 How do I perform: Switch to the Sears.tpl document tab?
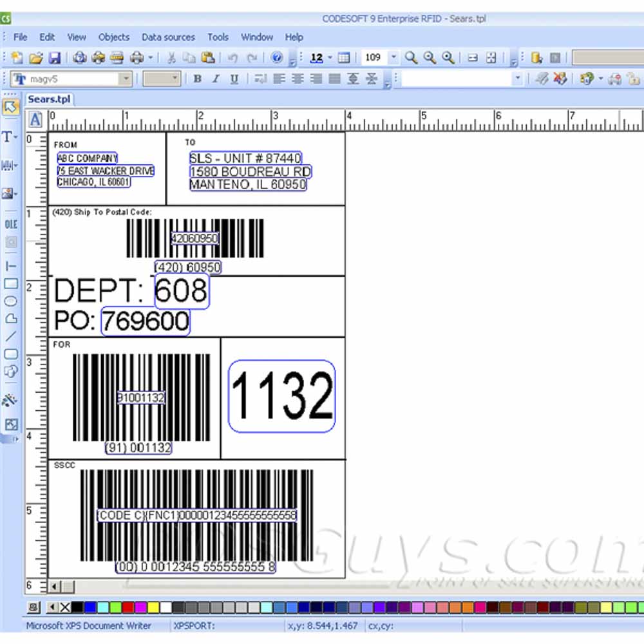(50, 100)
